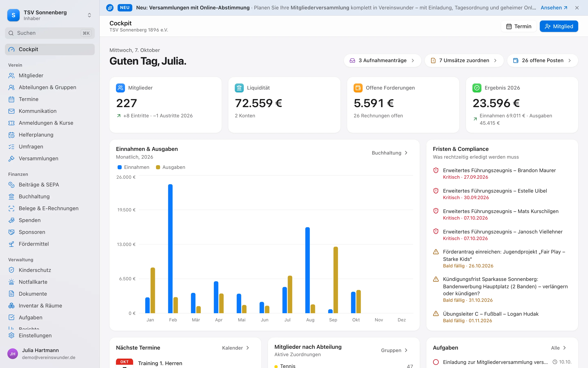588x368 pixels.
Task: Open Dokumente page
Action: [x=50, y=294]
